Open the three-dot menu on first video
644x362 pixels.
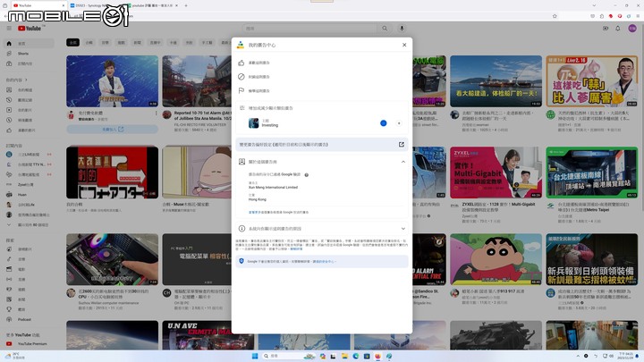click(156, 114)
